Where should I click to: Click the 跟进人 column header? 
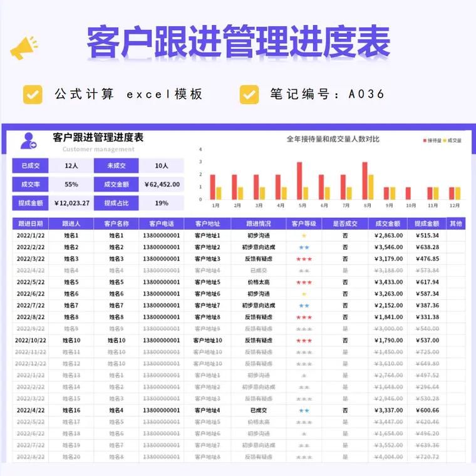coord(71,224)
